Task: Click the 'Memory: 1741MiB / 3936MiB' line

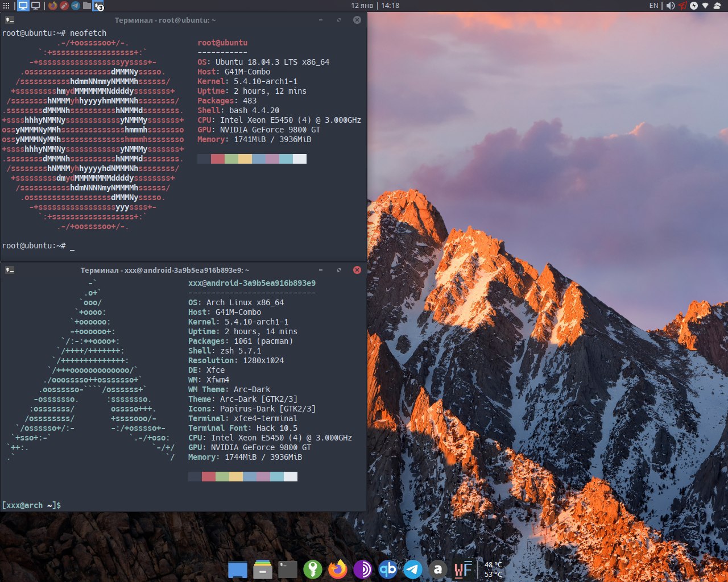Action: (x=254, y=139)
